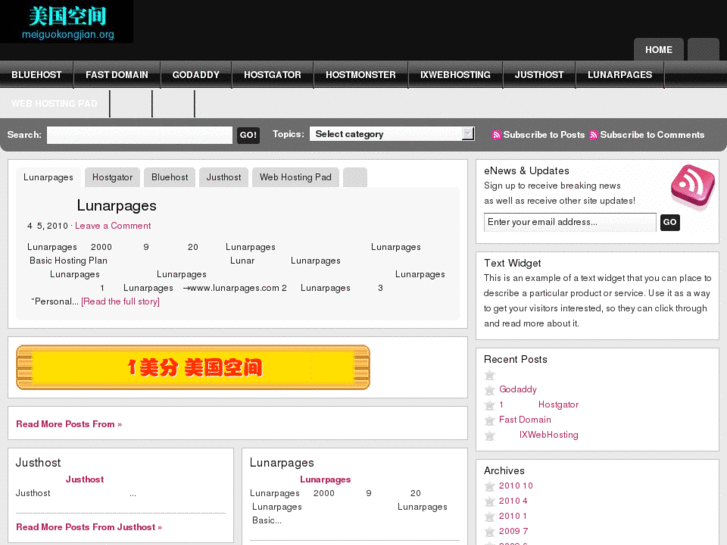Open the LUNARPAGES menu item
Viewport: 727px width, 545px height.
click(620, 75)
